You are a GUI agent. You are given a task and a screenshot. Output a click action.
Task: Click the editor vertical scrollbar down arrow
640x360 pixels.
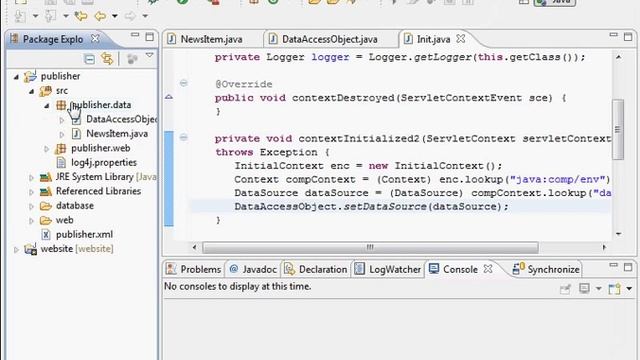[619, 234]
